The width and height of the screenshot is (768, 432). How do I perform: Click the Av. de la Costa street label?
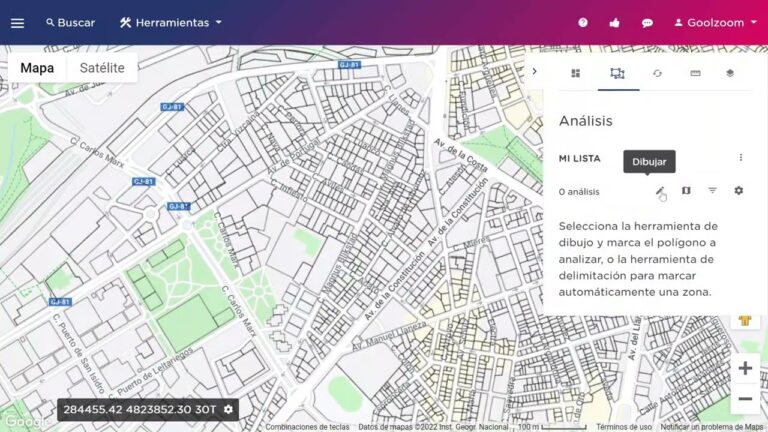coord(460,155)
